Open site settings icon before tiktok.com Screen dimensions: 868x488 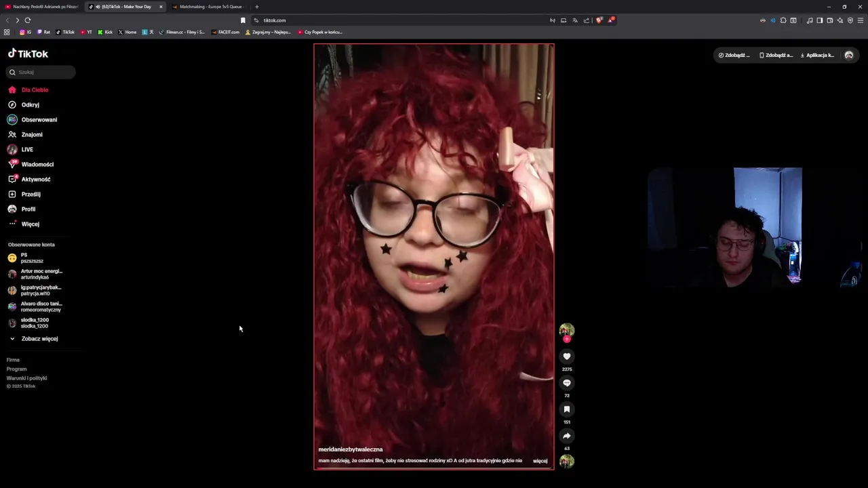256,20
